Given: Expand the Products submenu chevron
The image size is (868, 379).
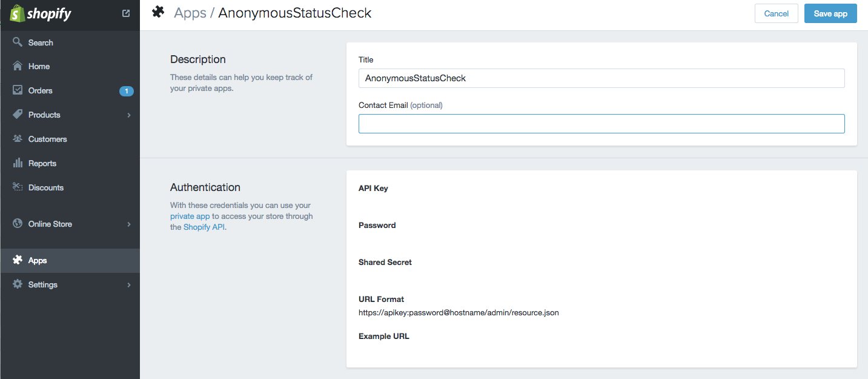Looking at the screenshot, I should [129, 115].
